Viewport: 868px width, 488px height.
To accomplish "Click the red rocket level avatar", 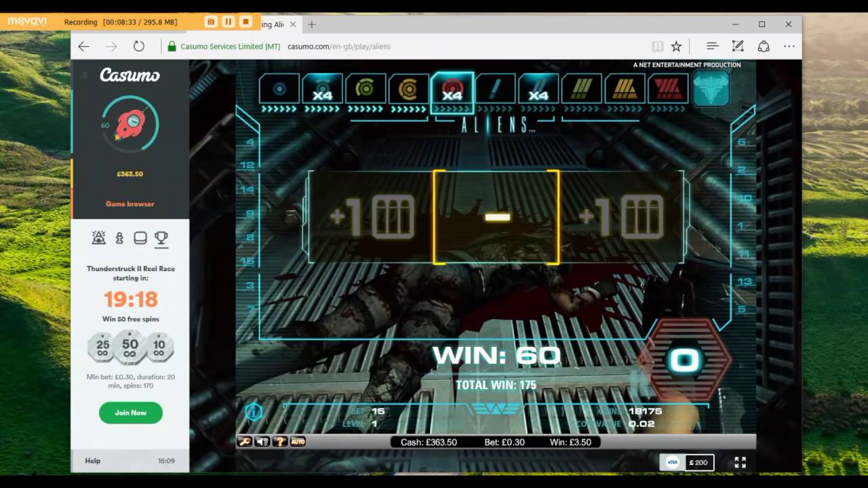I will coord(130,125).
